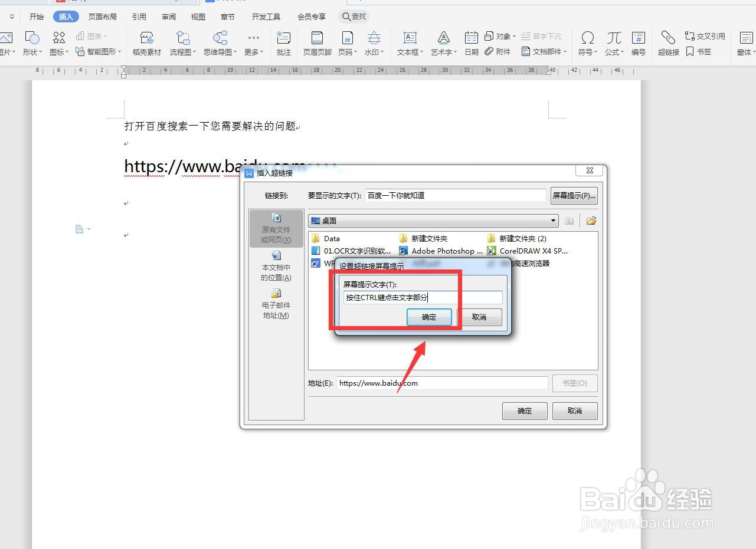Insert a cross-reference with 交叉引用
Screen dimensions: 756x549
706,35
